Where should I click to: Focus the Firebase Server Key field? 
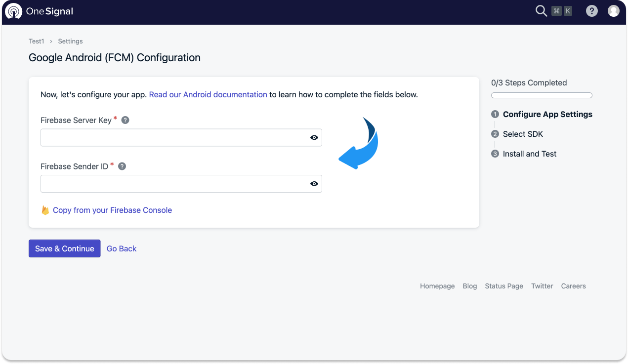181,138
